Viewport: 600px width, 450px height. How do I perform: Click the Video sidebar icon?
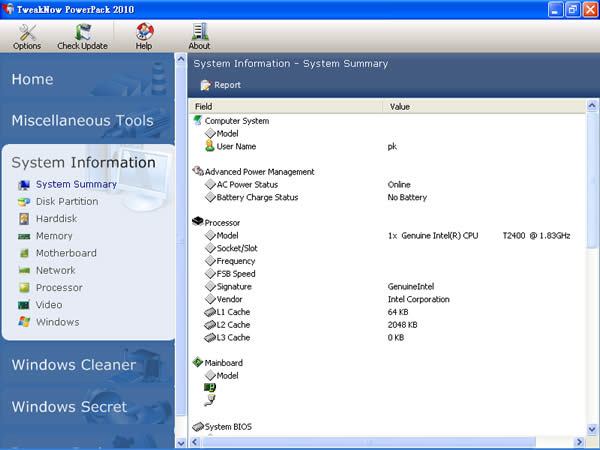(24, 305)
